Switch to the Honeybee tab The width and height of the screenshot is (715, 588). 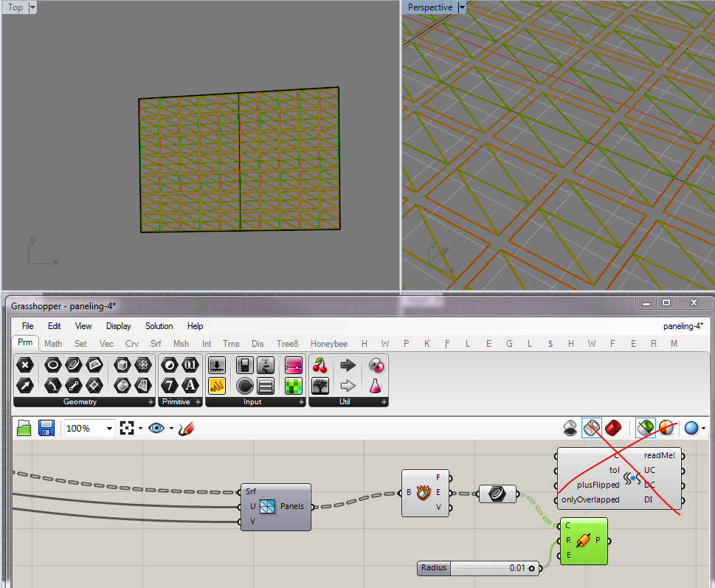(x=329, y=344)
